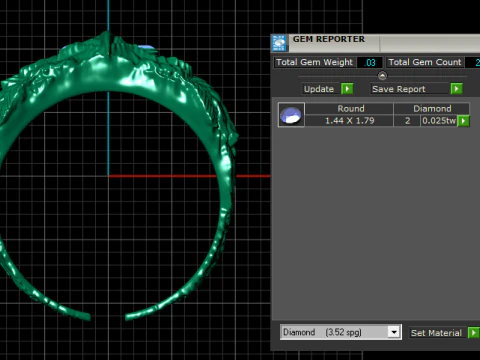This screenshot has width=480, height=360.
Task: Select the blue gem on the ring
Action: coord(146,48)
